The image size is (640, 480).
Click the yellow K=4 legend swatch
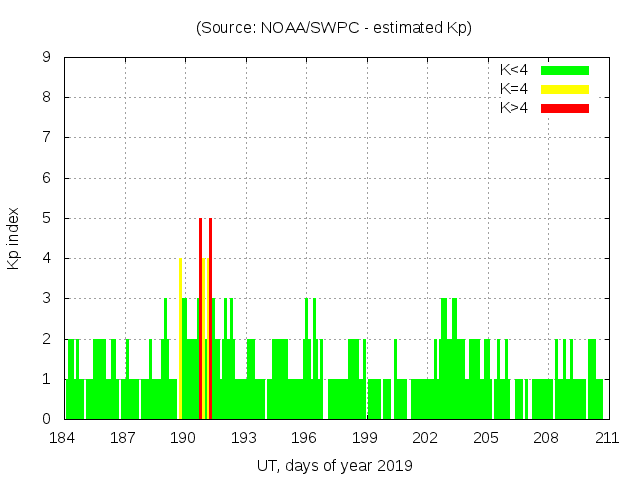click(x=565, y=89)
